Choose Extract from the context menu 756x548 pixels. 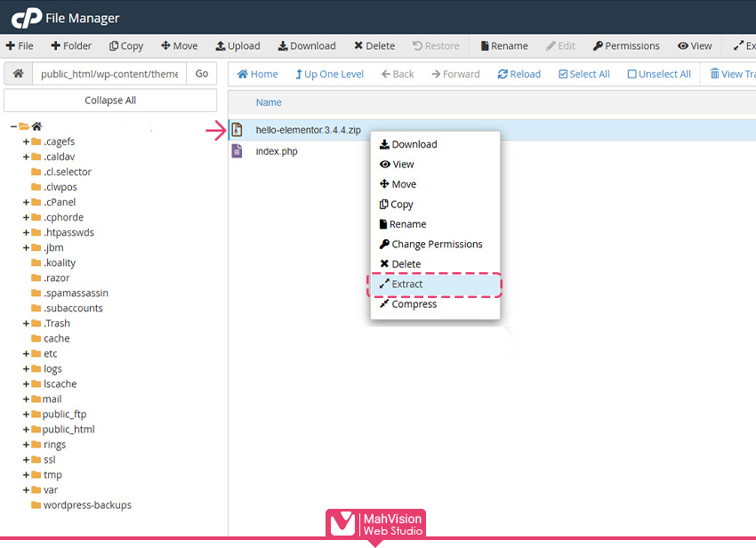tap(407, 285)
